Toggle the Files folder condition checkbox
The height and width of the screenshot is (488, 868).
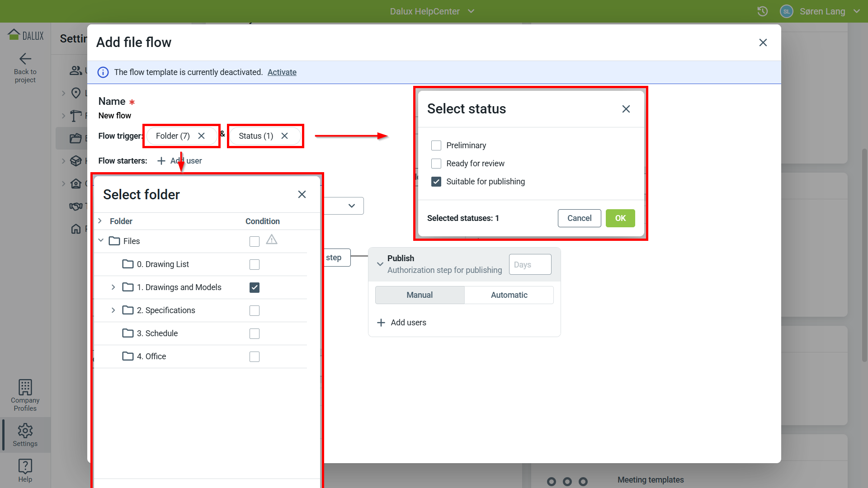[x=255, y=242]
